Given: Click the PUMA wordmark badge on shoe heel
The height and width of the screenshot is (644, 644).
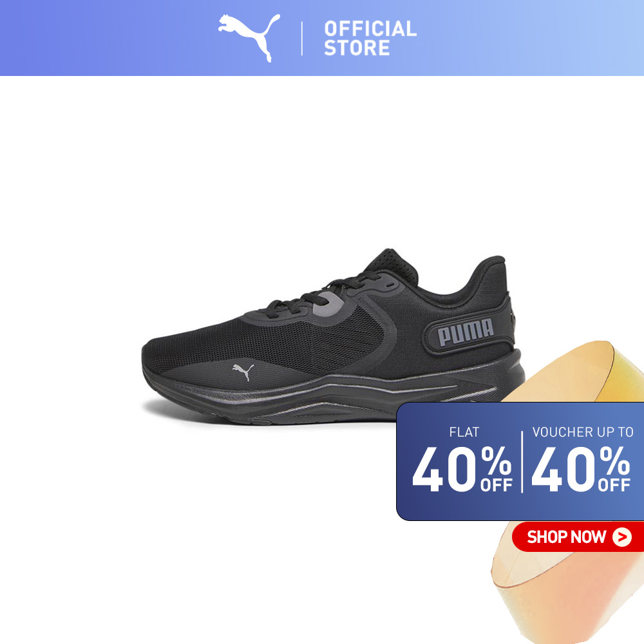Looking at the screenshot, I should (x=466, y=332).
